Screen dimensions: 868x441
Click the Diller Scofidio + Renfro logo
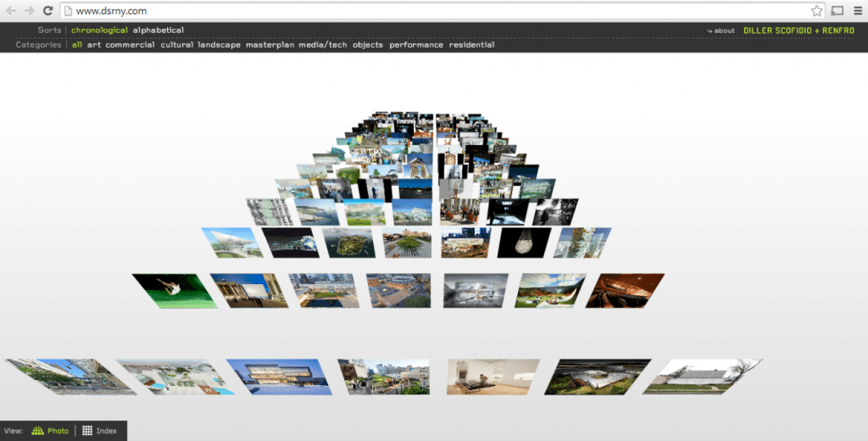click(798, 31)
